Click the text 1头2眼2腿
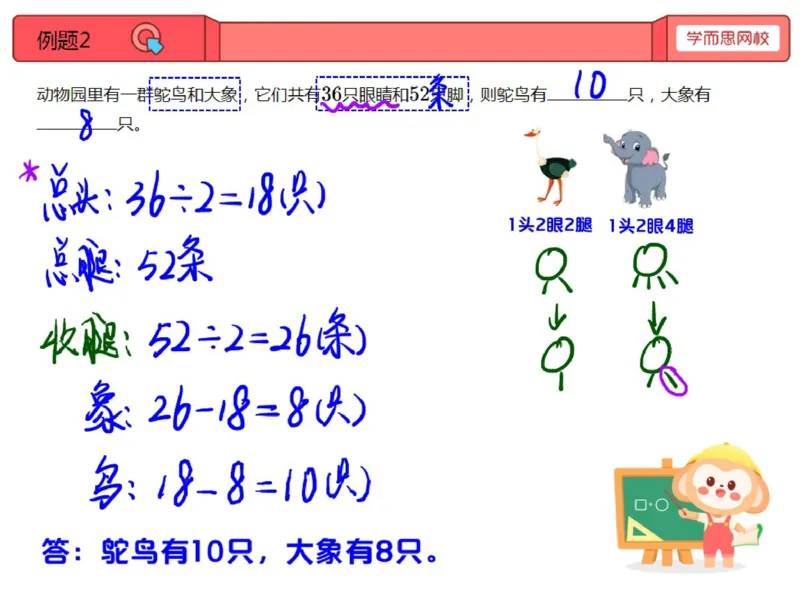Viewport: 800px width, 600px height. (550, 224)
